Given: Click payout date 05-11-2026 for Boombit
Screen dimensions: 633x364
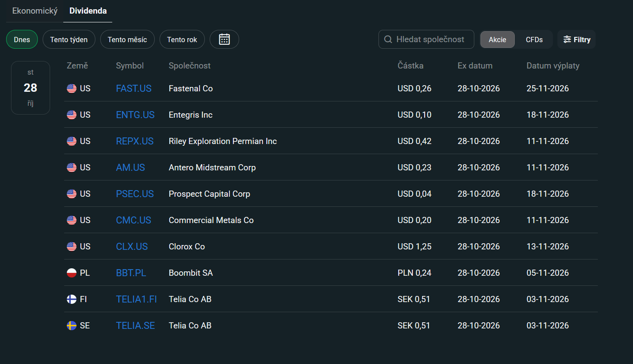Looking at the screenshot, I should tap(548, 273).
